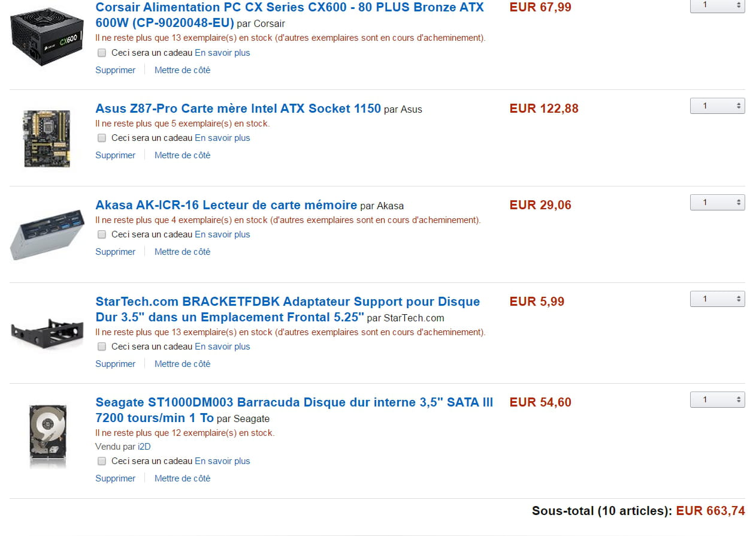Click En savoir plus under Corsair CX600

222,53
